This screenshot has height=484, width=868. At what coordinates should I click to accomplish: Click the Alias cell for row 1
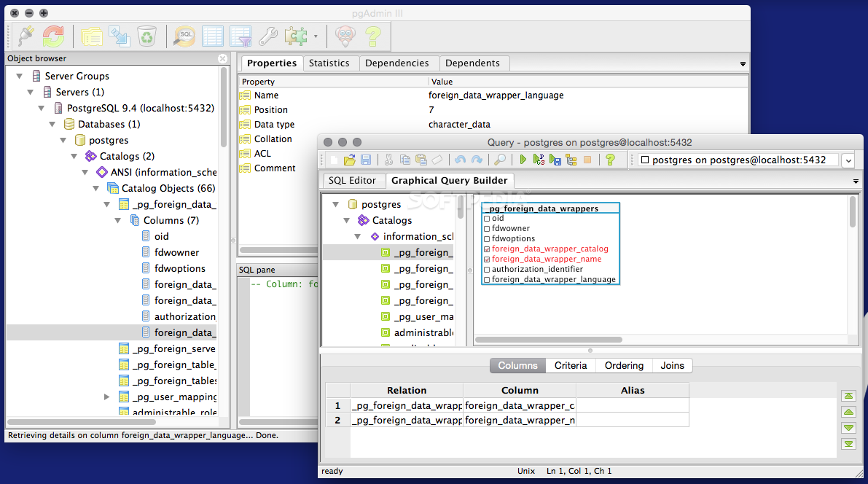point(632,405)
